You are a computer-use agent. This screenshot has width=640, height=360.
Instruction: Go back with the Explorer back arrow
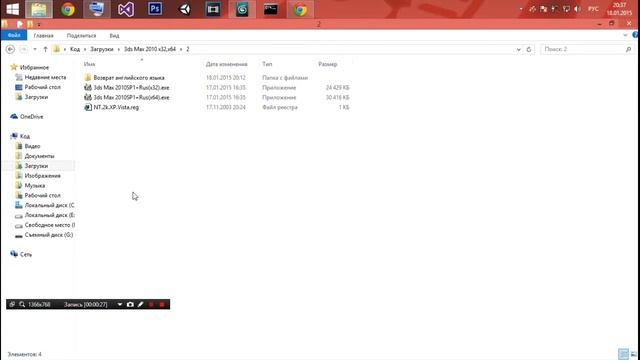click(x=10, y=49)
